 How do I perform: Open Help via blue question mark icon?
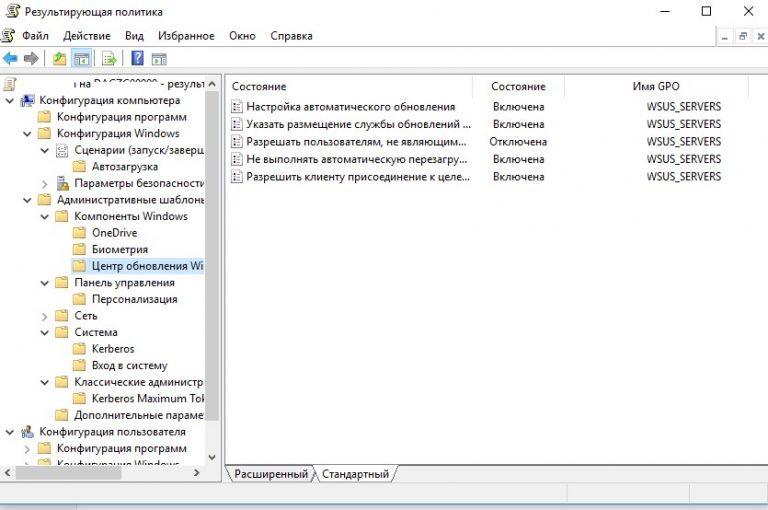(137, 58)
